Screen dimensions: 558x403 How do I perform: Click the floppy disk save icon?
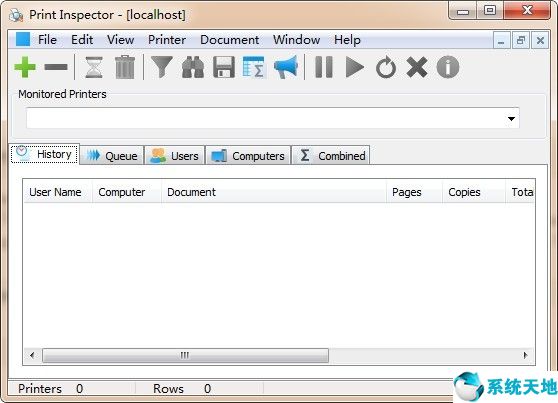coord(224,67)
